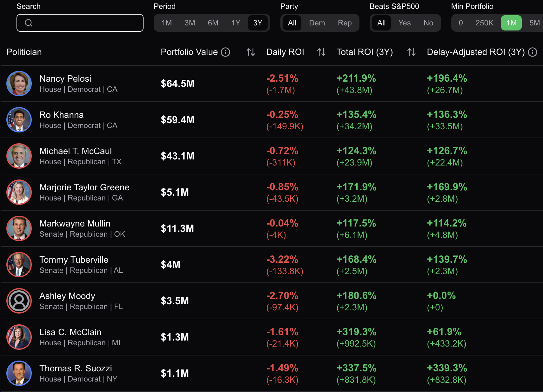Choose No for Beats S&P500
Viewport: 543px width, 392px height.
point(428,23)
